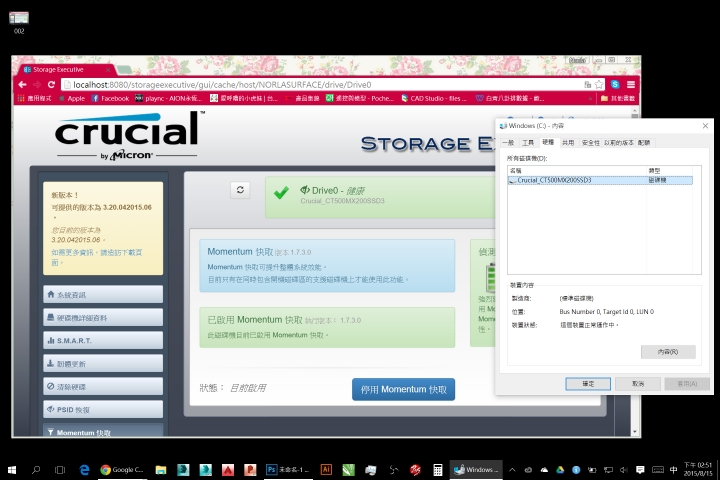This screenshot has height=480, width=720.
Task: Switch to Google Chrome taskbar button
Action: [122, 469]
